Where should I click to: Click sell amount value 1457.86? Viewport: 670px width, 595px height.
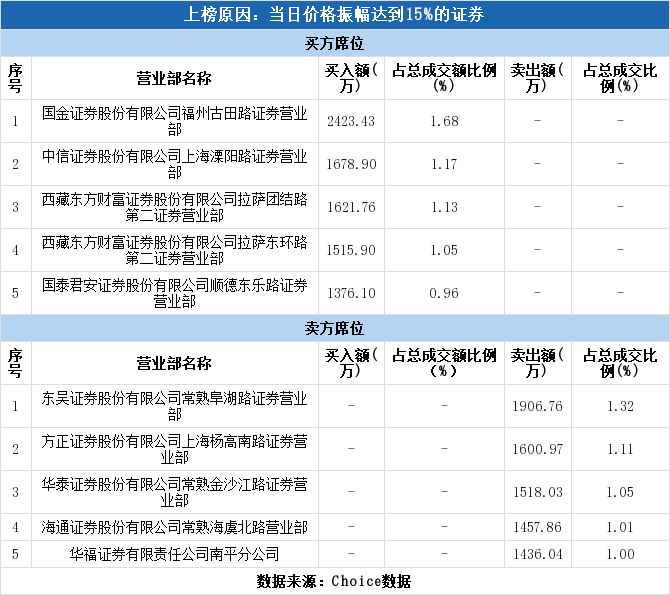[x=538, y=527]
